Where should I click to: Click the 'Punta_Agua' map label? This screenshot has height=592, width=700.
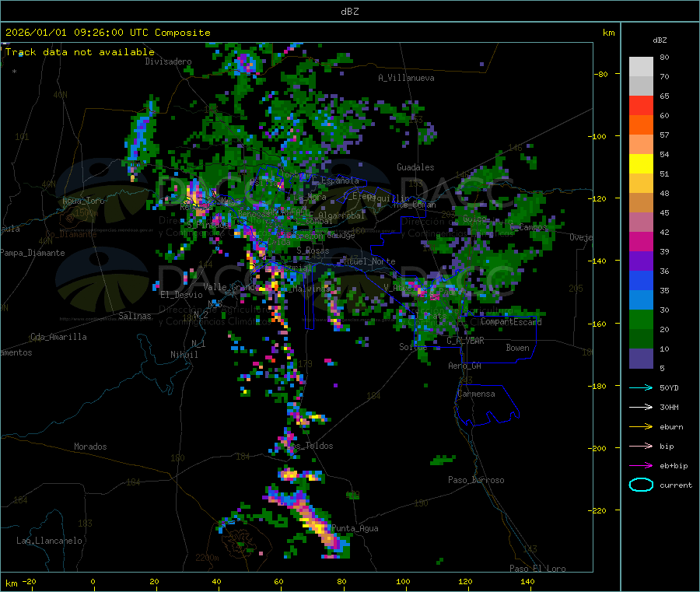coord(355,528)
